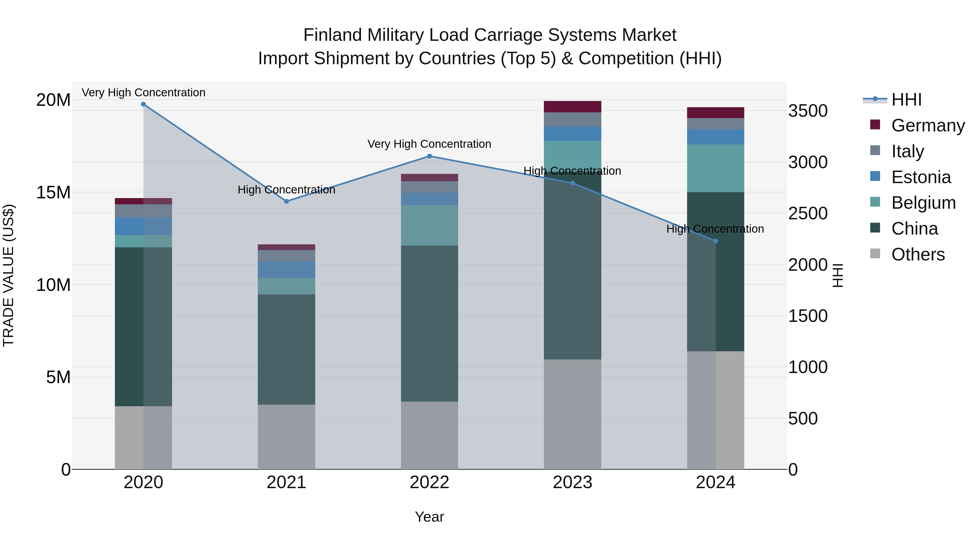Click the Italy slate legend swatch
Screen dimensions: 980x551
tap(875, 150)
